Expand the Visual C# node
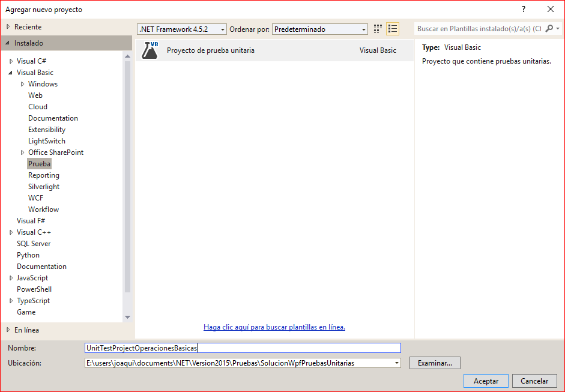Screen dimensions: 565x392 click(x=11, y=61)
